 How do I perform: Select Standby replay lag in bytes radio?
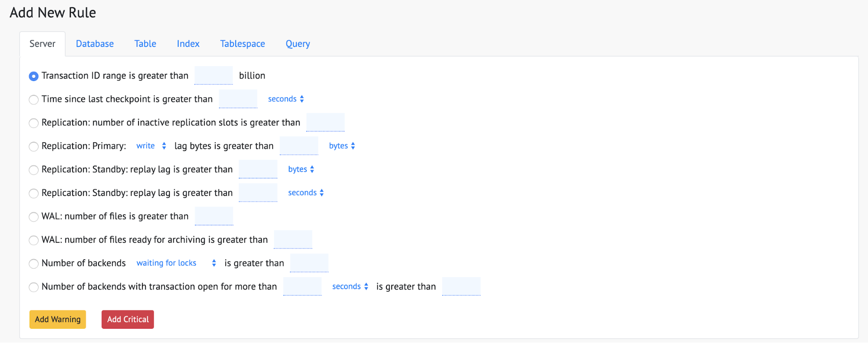pos(33,170)
